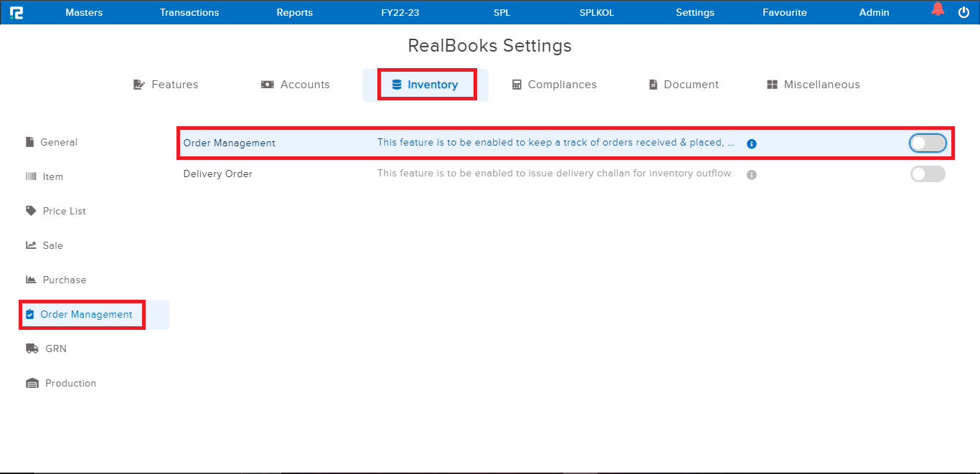Select the Production factory icon
This screenshot has width=980, height=474.
pos(32,382)
